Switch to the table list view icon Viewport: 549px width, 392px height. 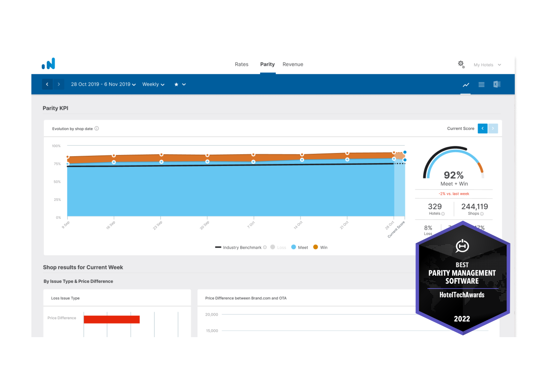tap(481, 85)
